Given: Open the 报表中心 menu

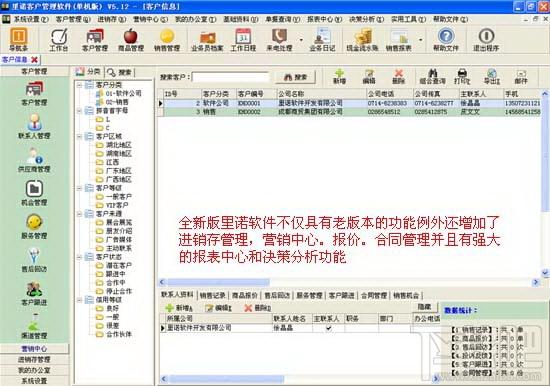Looking at the screenshot, I should [324, 19].
